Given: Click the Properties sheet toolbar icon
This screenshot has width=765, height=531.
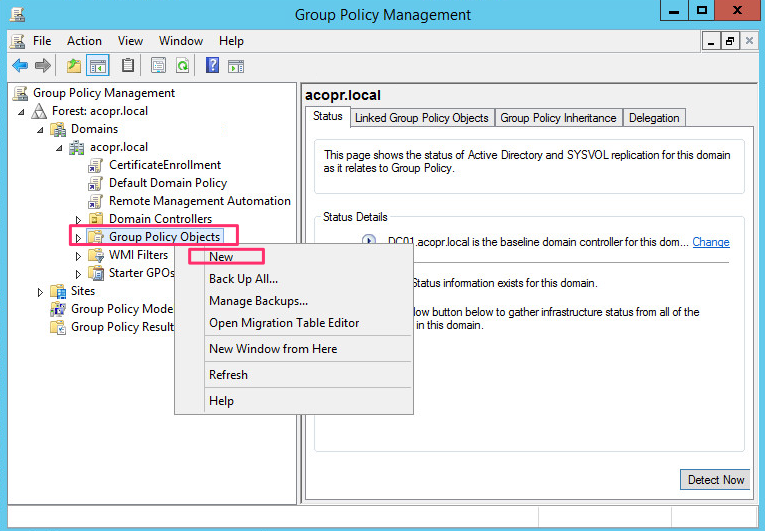Looking at the screenshot, I should (158, 65).
